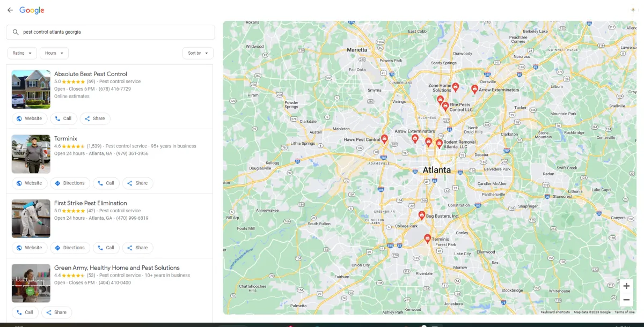Select the Arrow Exterminators pin next to Hawx

coord(415,138)
